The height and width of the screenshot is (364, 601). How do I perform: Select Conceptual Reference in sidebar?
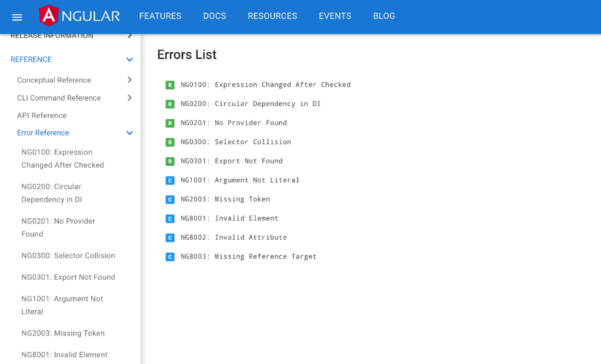(x=54, y=80)
